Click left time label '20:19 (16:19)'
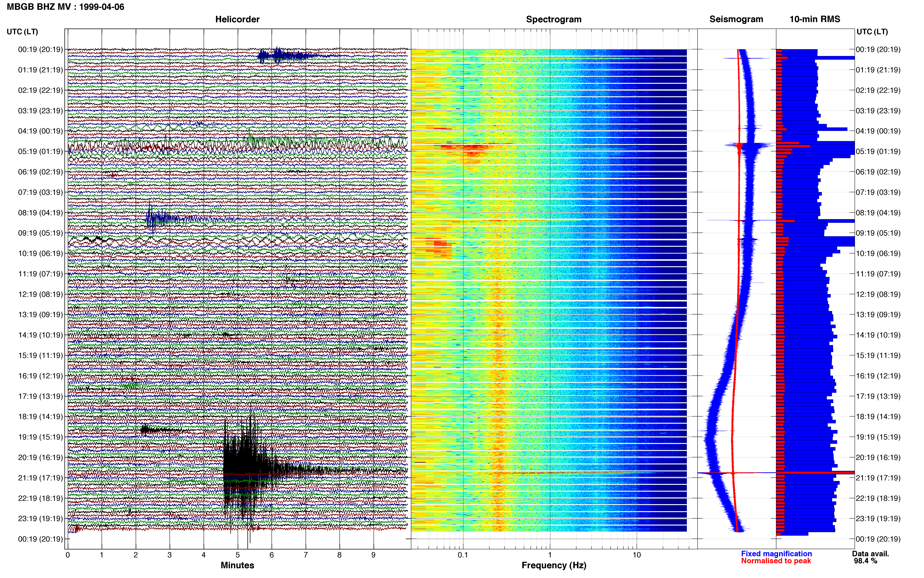Screen dimensions: 924x578 click(41, 458)
